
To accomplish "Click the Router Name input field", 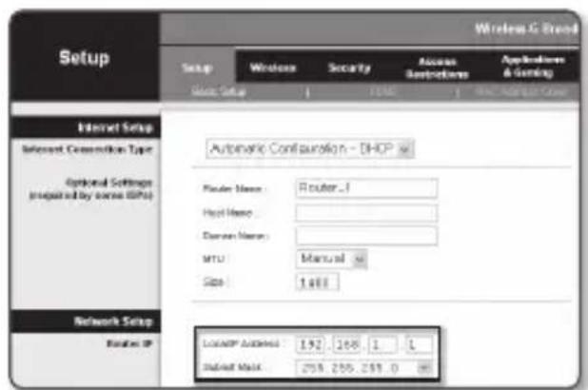I will coord(366,188).
